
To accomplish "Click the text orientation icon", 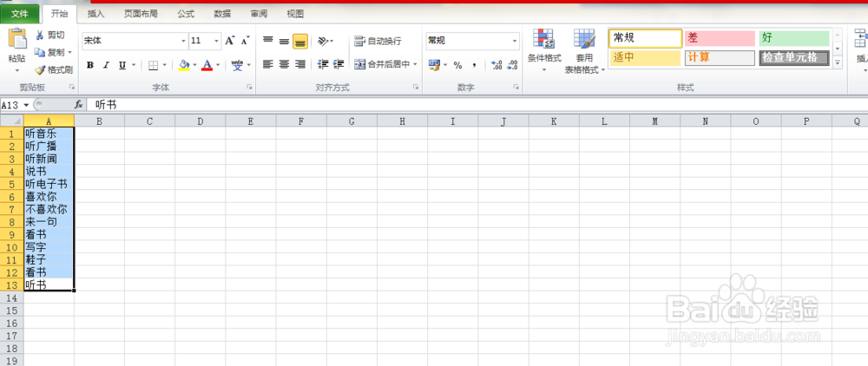I will pyautogui.click(x=323, y=41).
